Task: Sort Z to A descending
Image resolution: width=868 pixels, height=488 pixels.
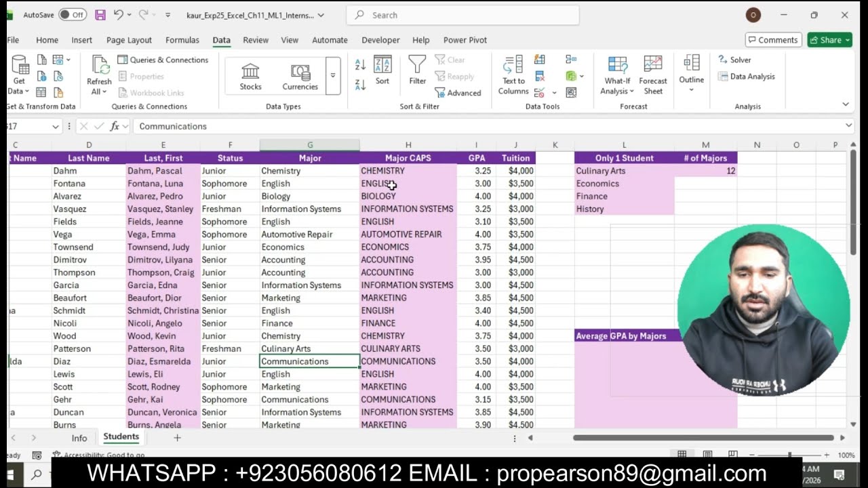Action: point(360,85)
